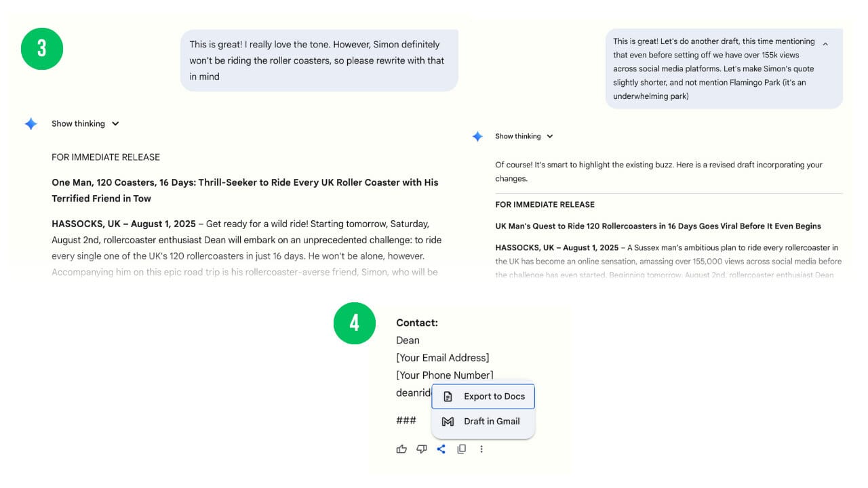Screen dimensions: 868x488
Task: Expand Show thinking above the 'One Man, 120 Coasters' release
Action: coord(85,124)
